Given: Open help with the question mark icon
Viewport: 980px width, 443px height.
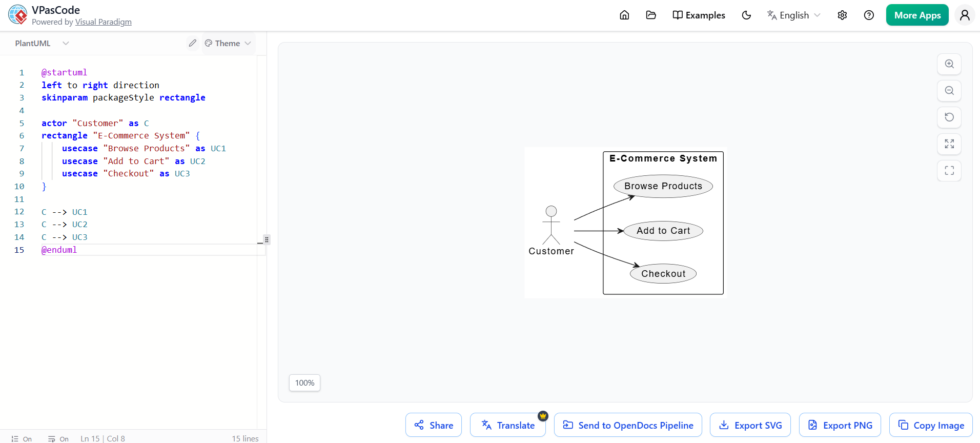Looking at the screenshot, I should click(x=869, y=15).
